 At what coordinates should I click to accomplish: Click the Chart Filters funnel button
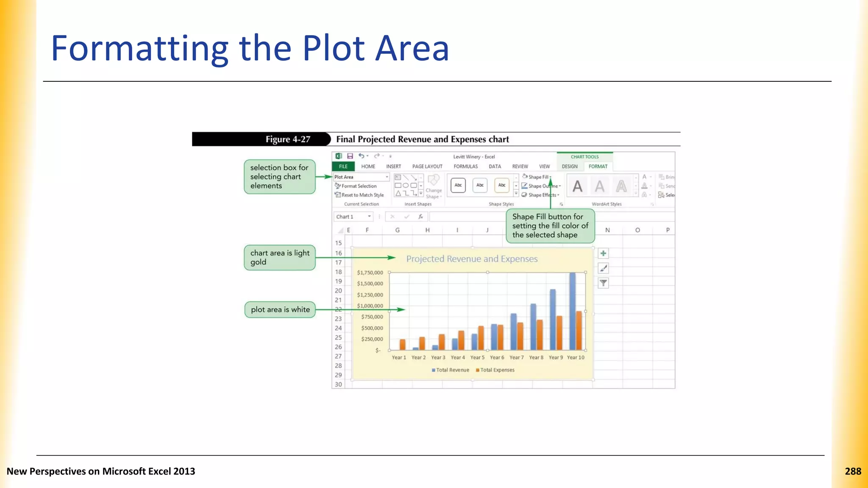(x=603, y=283)
